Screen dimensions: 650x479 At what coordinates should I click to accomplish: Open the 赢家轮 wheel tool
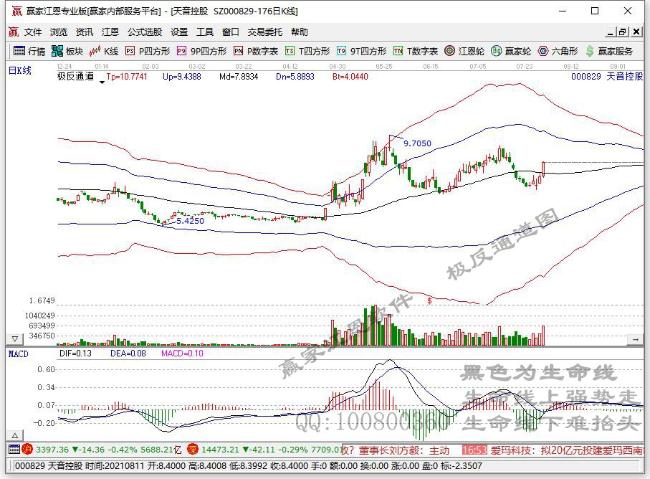point(511,51)
